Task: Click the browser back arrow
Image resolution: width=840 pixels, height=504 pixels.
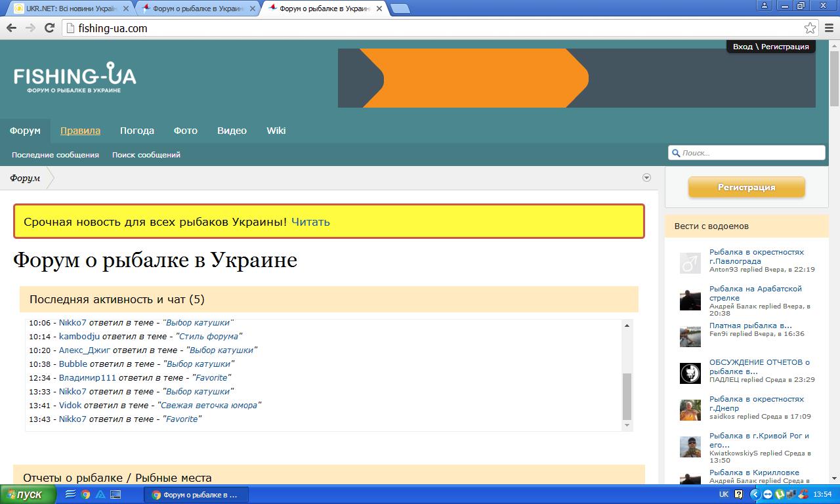Action: pos(11,28)
